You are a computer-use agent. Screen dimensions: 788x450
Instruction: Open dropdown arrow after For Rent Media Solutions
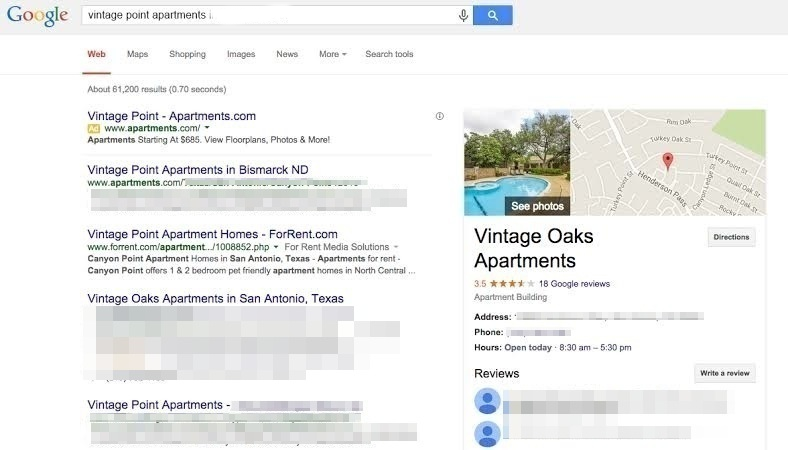pyautogui.click(x=396, y=247)
